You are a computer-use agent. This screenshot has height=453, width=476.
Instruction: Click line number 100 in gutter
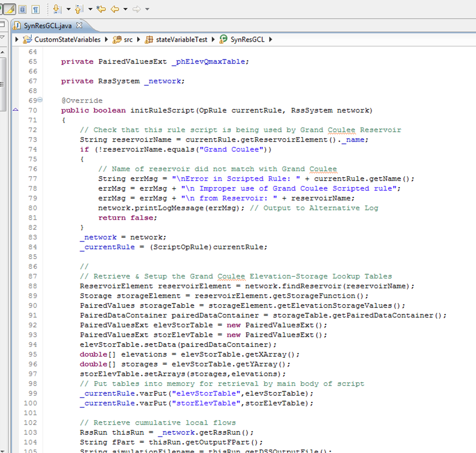pyautogui.click(x=30, y=403)
